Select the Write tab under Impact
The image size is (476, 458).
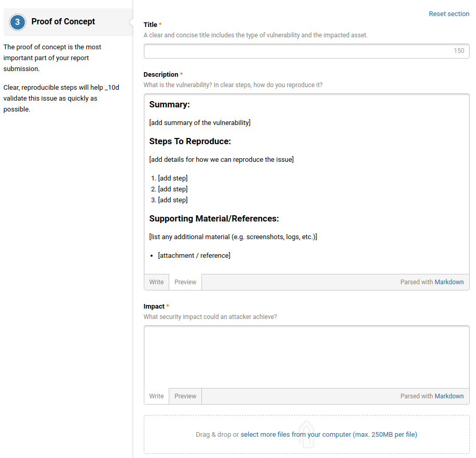[x=156, y=396]
